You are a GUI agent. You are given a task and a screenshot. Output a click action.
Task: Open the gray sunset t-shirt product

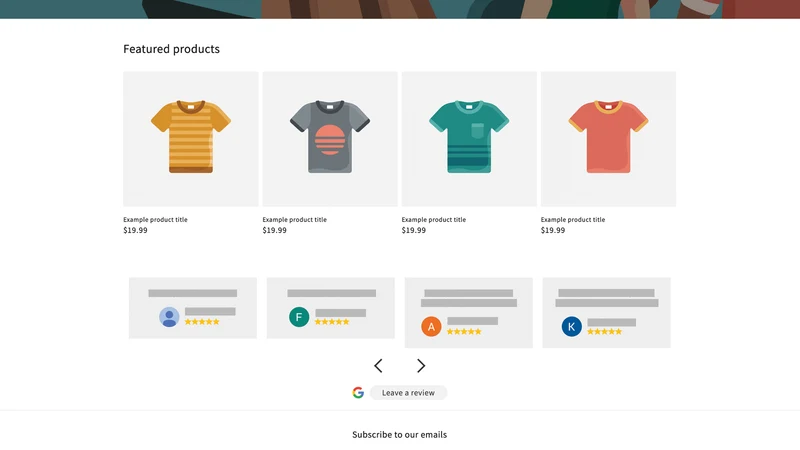pyautogui.click(x=330, y=139)
